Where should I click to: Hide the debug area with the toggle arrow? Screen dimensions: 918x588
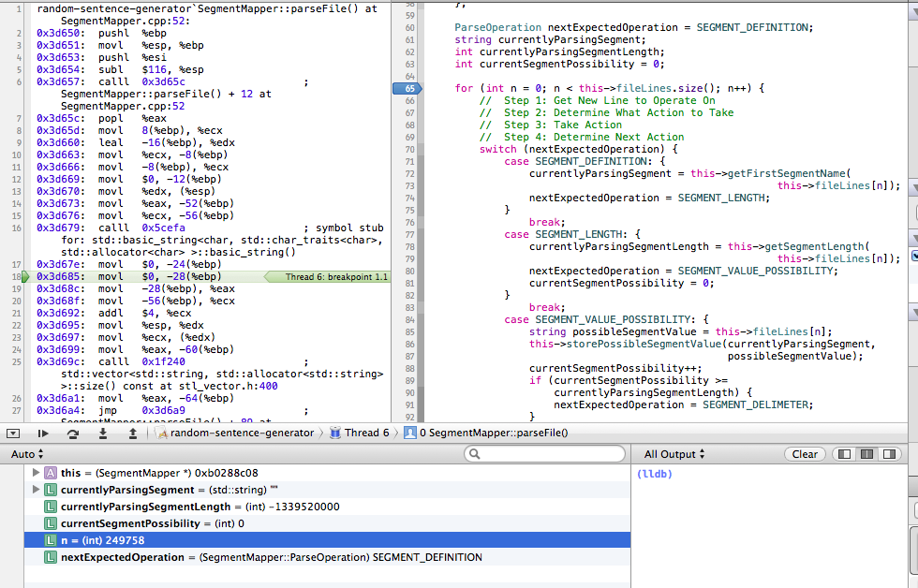pyautogui.click(x=11, y=434)
